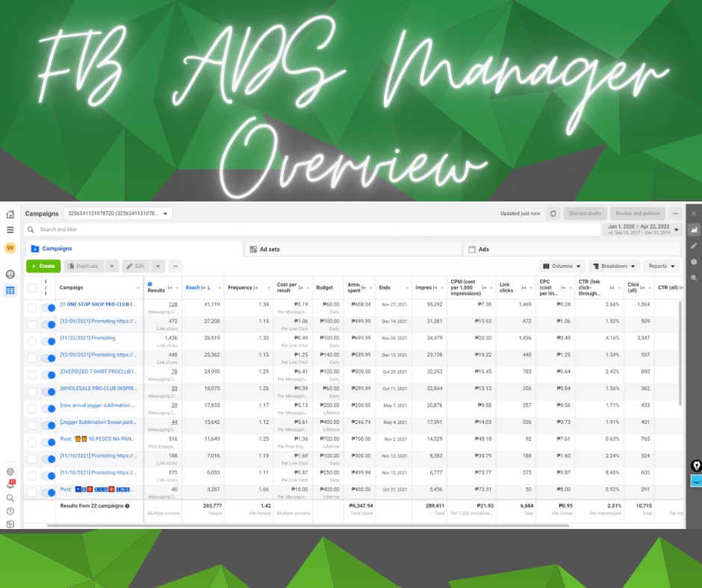This screenshot has width=702, height=588.
Task: Click the green Create button
Action: coord(43,266)
